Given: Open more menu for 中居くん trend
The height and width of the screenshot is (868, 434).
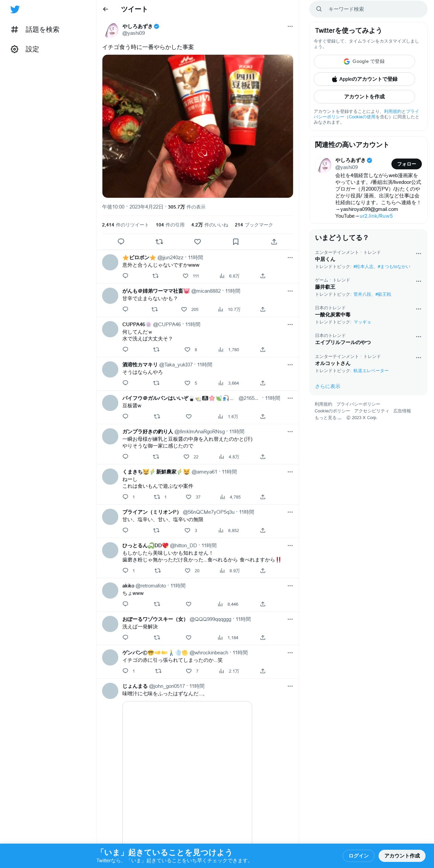Looking at the screenshot, I should [x=418, y=254].
